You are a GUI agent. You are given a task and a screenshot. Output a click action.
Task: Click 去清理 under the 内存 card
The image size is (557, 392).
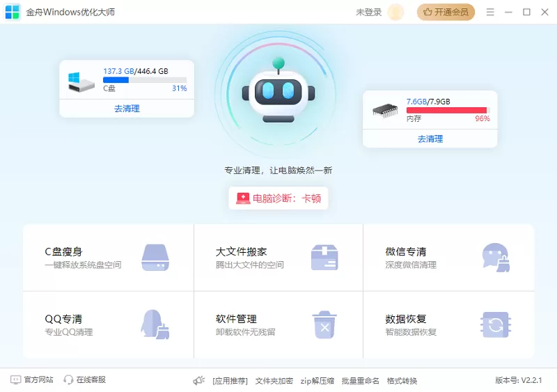click(x=430, y=139)
